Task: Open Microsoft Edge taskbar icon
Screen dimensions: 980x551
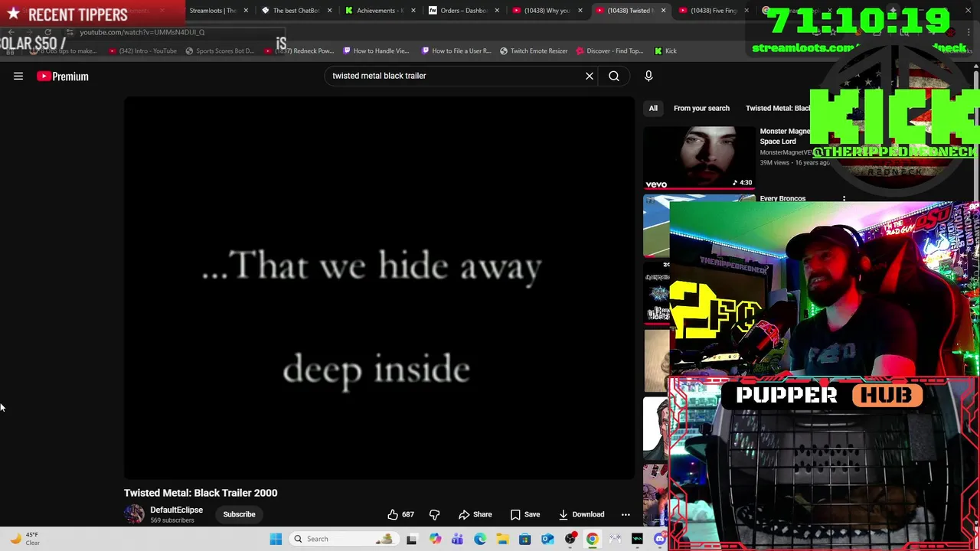Action: click(x=480, y=539)
